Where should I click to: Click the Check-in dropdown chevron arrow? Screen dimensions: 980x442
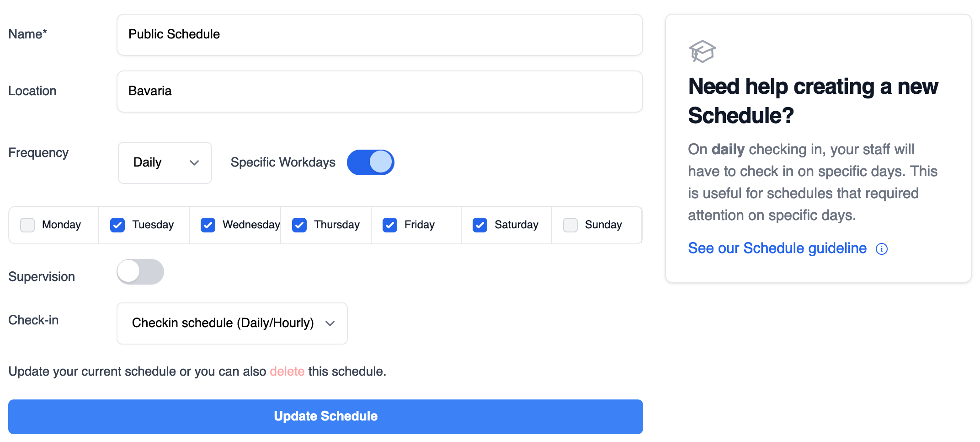tap(330, 323)
